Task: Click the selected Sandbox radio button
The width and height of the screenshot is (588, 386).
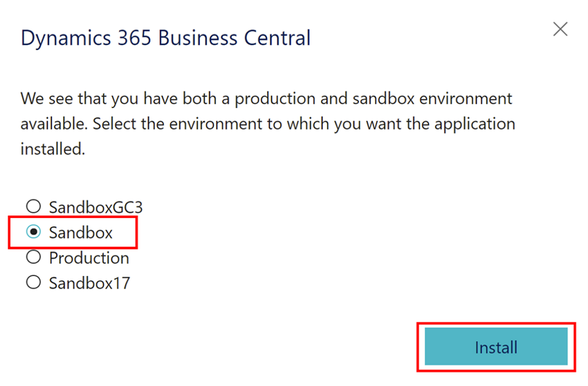Action: tap(33, 232)
